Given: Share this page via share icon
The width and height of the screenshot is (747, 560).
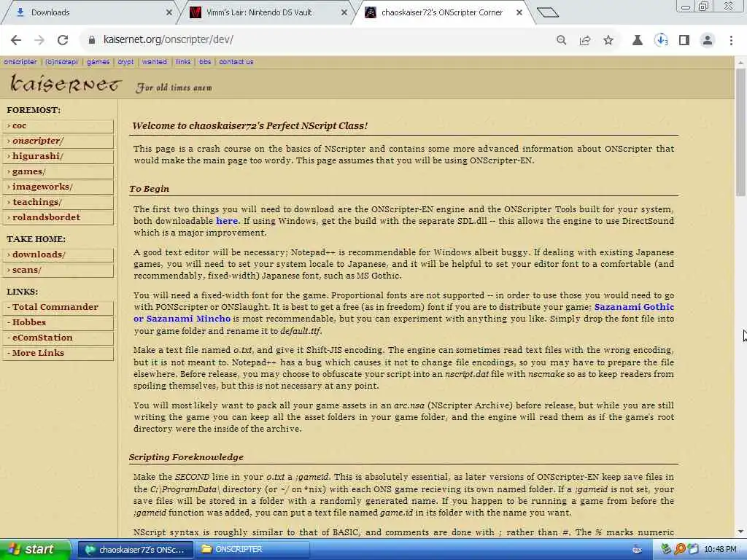Looking at the screenshot, I should tap(585, 40).
